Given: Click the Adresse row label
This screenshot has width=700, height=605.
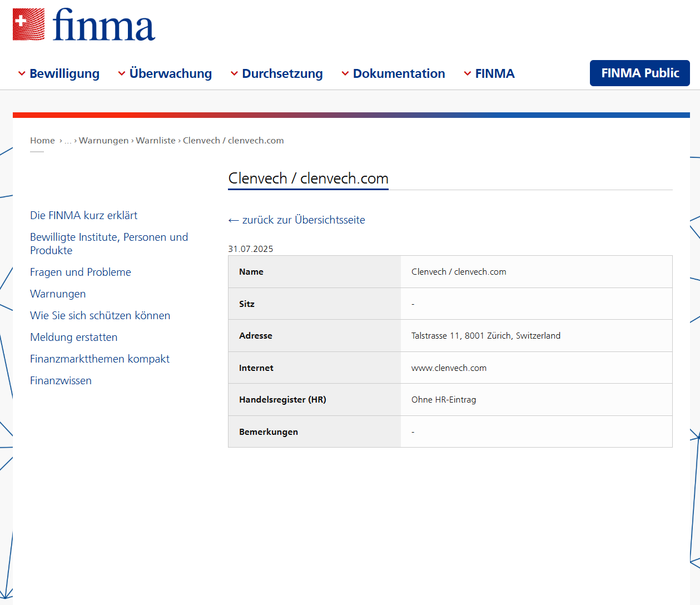Looking at the screenshot, I should pyautogui.click(x=256, y=336).
